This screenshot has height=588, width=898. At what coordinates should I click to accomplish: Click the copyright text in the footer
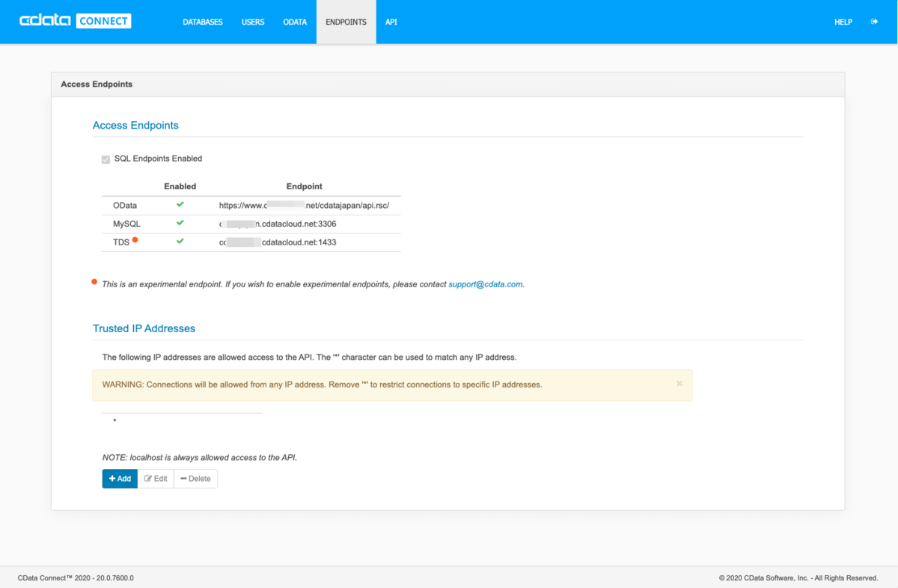[x=798, y=578]
